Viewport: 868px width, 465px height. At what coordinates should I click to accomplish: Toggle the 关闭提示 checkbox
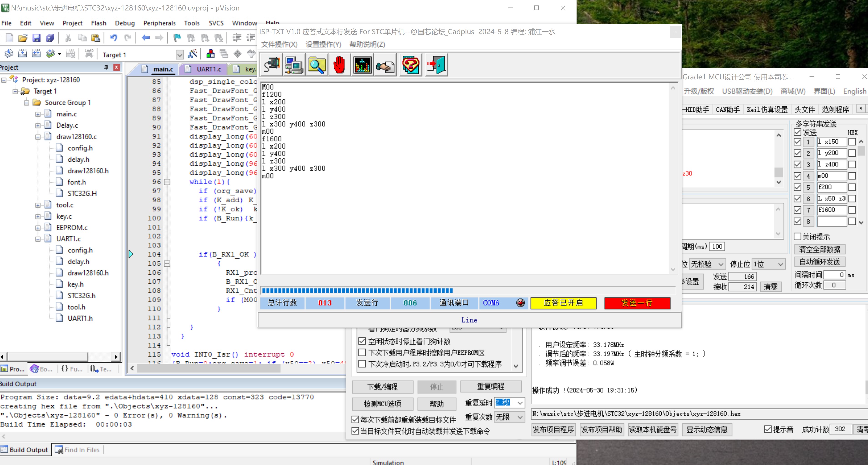[x=797, y=236]
